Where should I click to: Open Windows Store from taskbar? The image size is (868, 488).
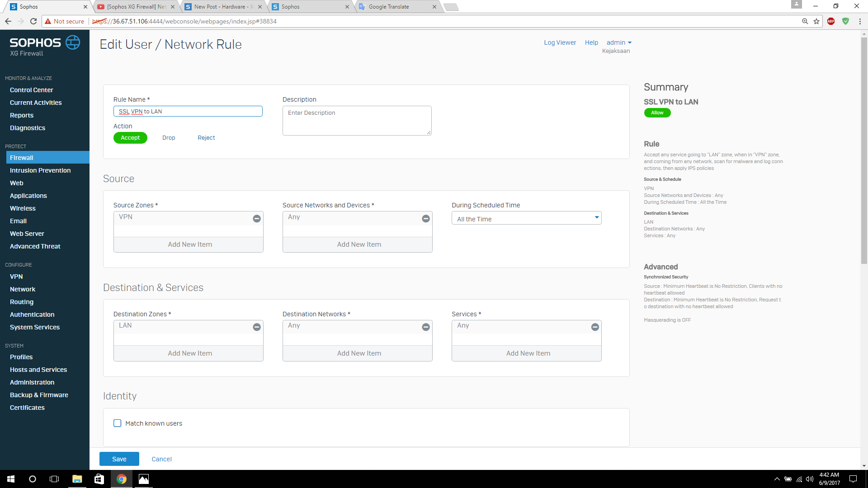[x=99, y=479]
